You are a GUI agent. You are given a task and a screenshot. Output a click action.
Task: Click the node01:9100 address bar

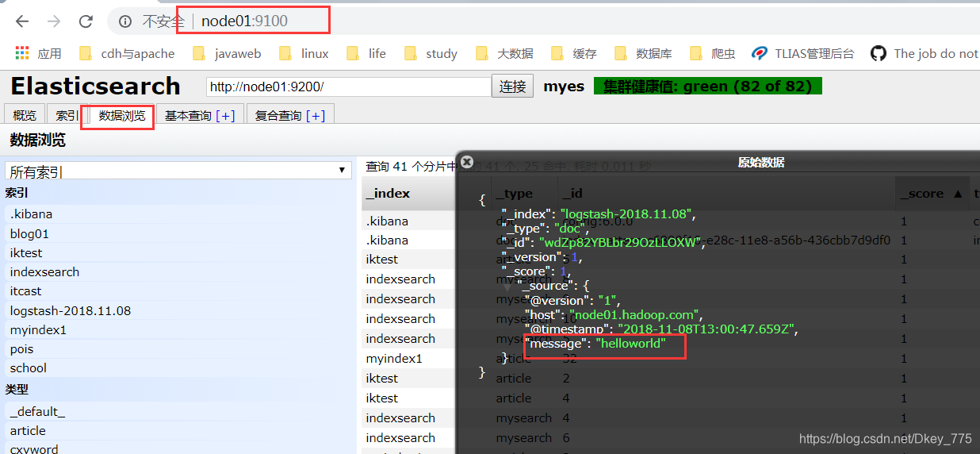[x=244, y=21]
